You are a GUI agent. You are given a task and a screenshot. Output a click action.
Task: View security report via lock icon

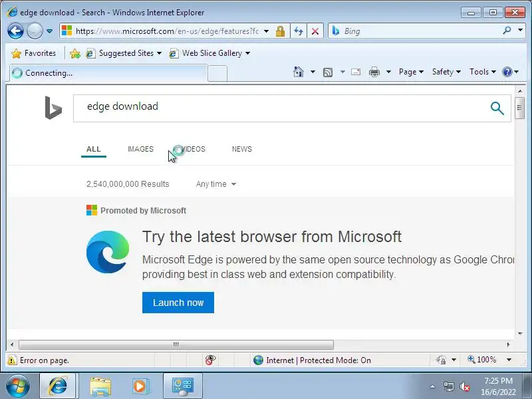pos(280,31)
